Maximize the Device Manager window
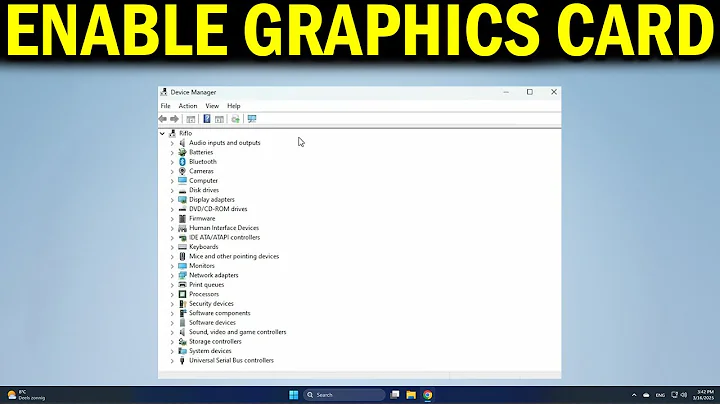 530,92
